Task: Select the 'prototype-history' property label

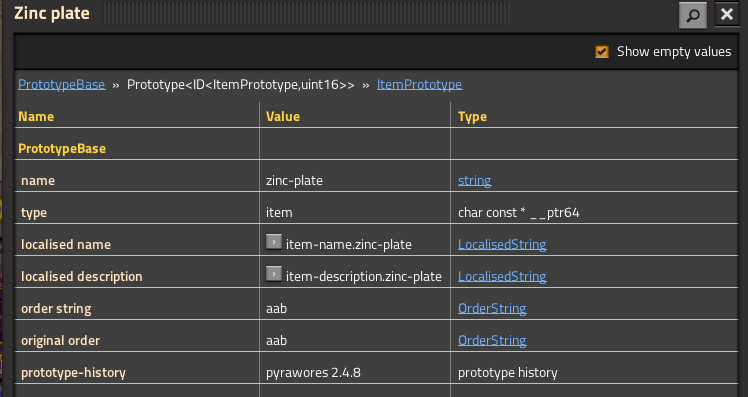Action: coord(73,373)
